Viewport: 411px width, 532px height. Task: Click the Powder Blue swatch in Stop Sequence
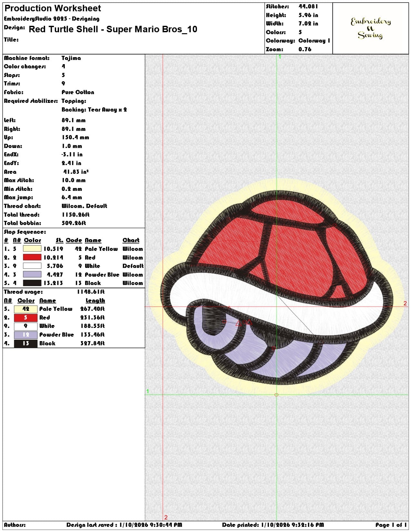pyautogui.click(x=32, y=274)
